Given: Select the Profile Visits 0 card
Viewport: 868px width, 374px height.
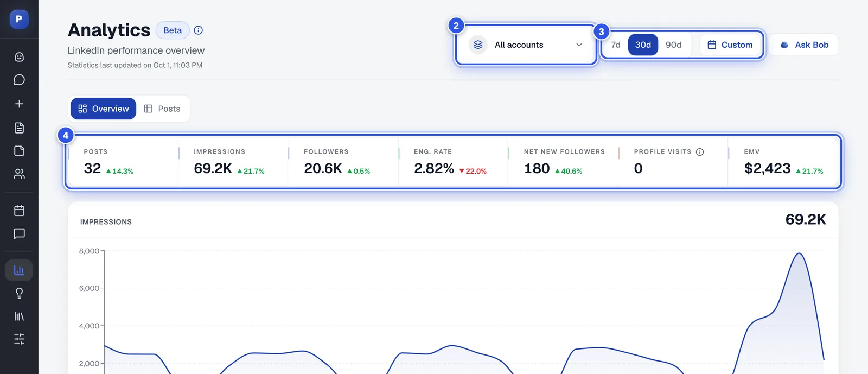Looking at the screenshot, I should [673, 162].
